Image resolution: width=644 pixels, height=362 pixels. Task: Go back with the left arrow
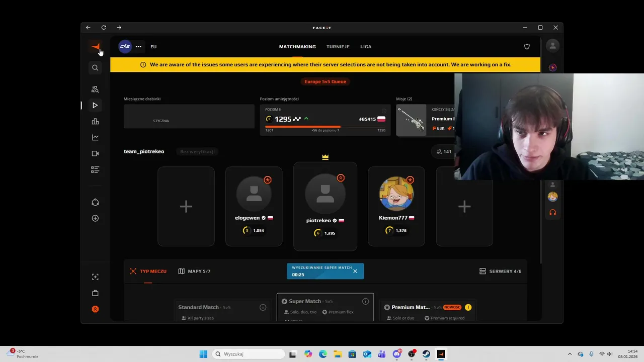(88, 28)
